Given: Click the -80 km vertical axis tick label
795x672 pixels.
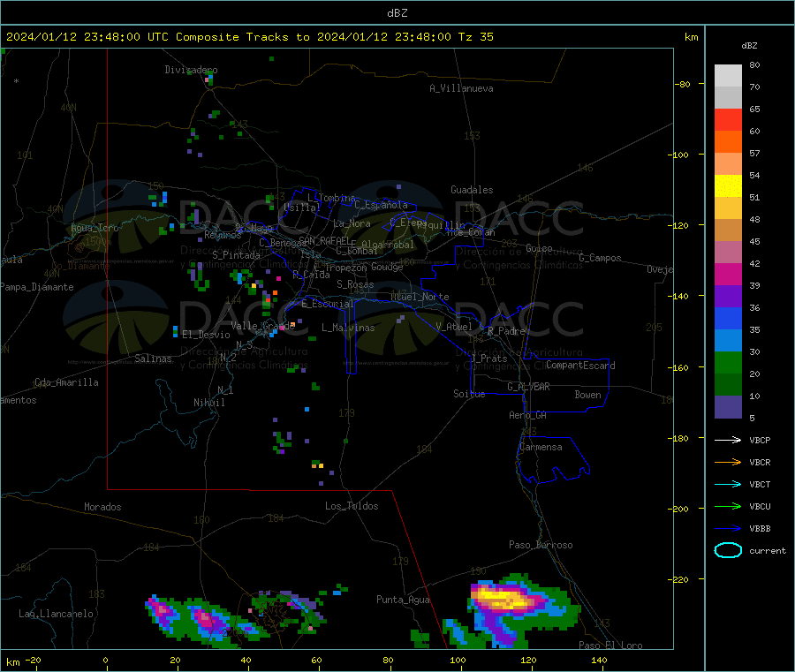Looking at the screenshot, I should pyautogui.click(x=682, y=84).
